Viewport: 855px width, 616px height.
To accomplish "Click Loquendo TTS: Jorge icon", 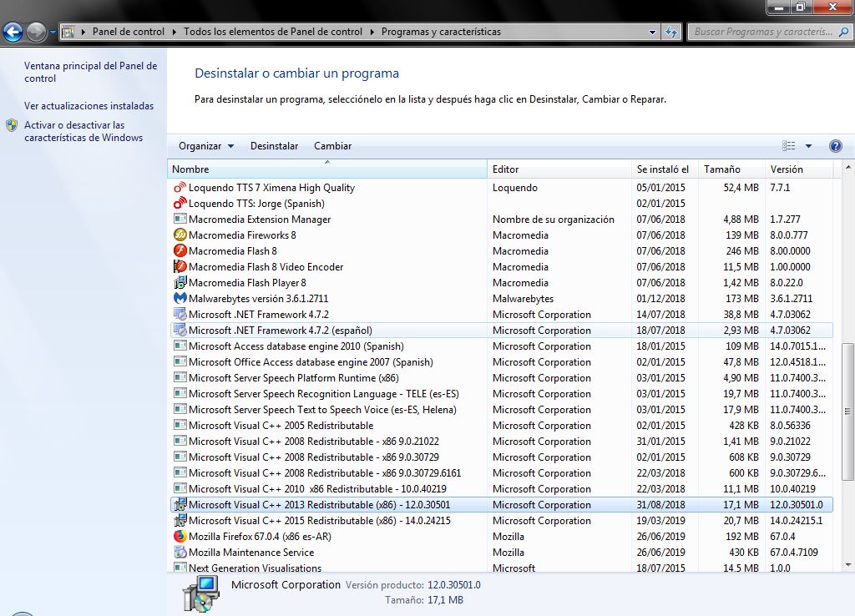I will coord(180,204).
